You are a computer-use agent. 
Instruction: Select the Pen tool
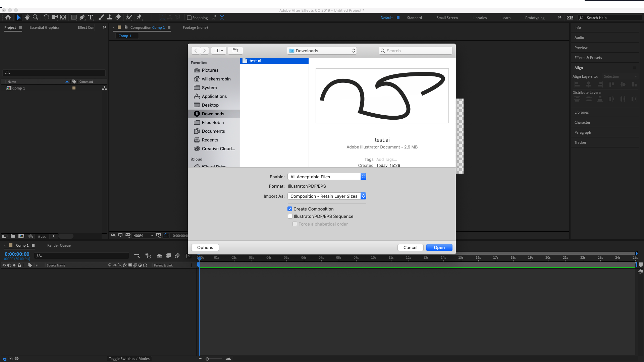(x=82, y=17)
